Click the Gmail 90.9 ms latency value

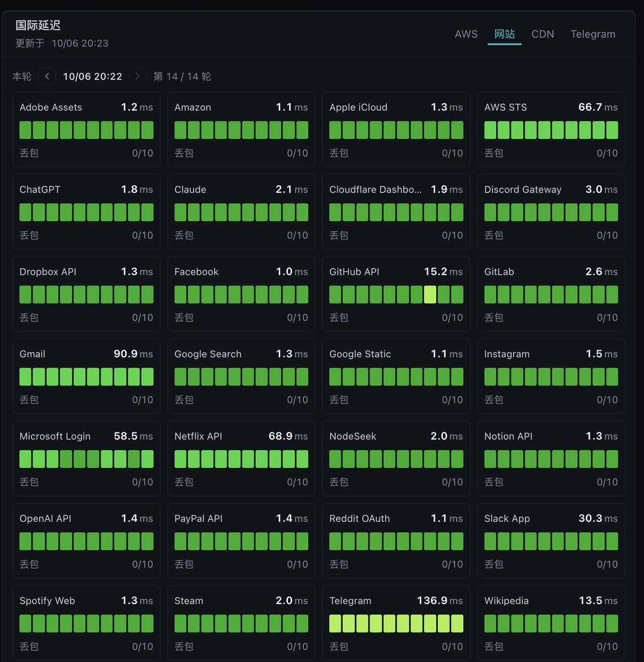pos(133,354)
